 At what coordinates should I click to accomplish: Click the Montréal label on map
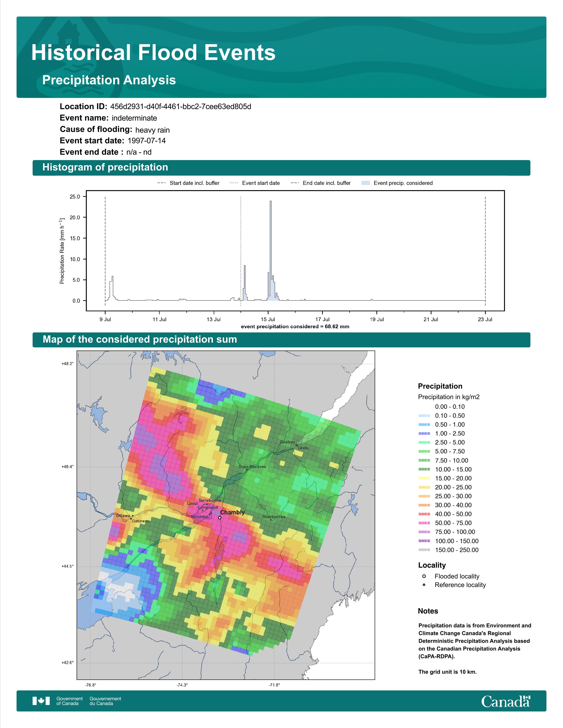click(199, 517)
